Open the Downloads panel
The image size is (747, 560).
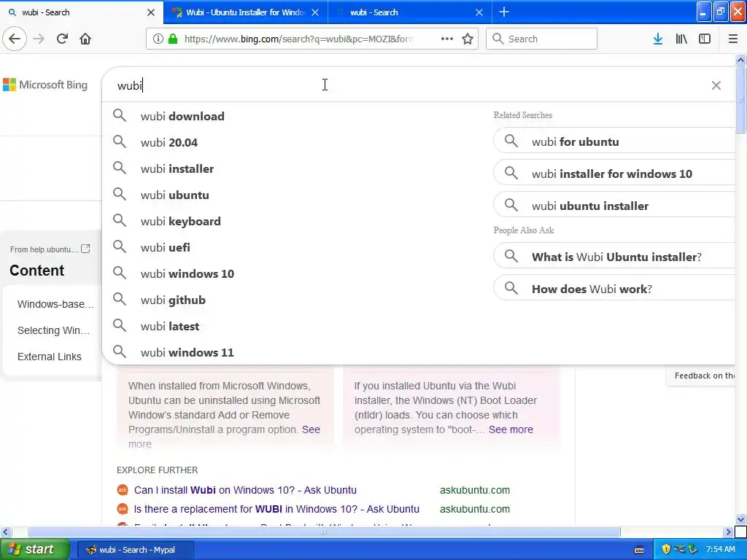pyautogui.click(x=658, y=39)
